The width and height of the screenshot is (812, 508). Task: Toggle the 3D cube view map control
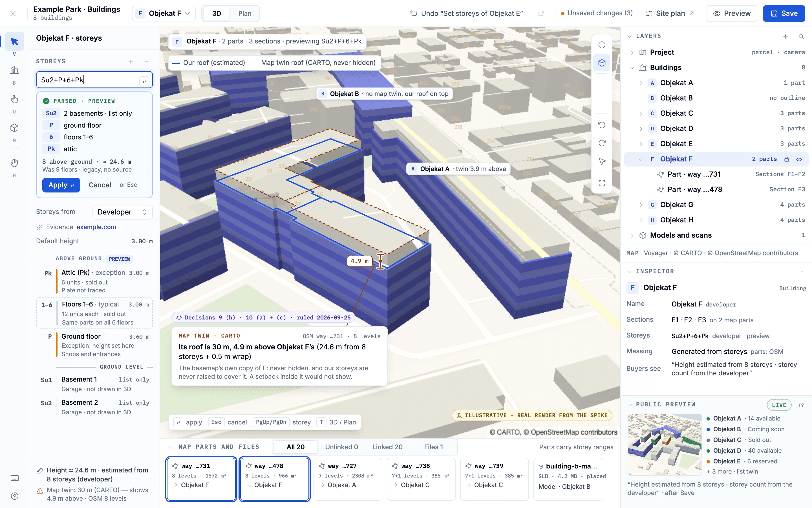pyautogui.click(x=602, y=63)
